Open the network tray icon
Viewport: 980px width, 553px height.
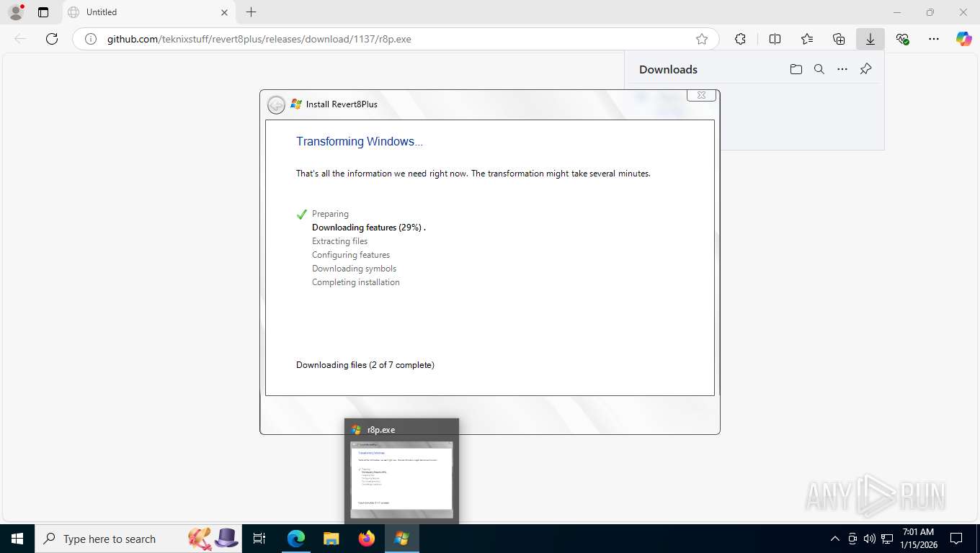tap(887, 539)
